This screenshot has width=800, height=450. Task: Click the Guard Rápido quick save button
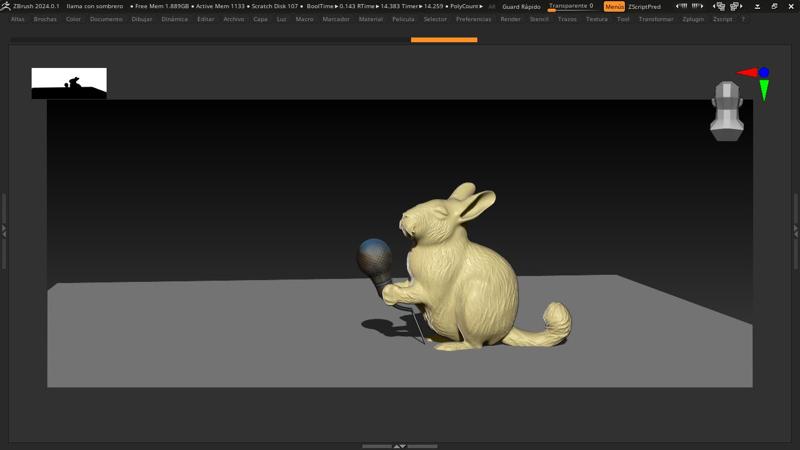click(x=521, y=7)
